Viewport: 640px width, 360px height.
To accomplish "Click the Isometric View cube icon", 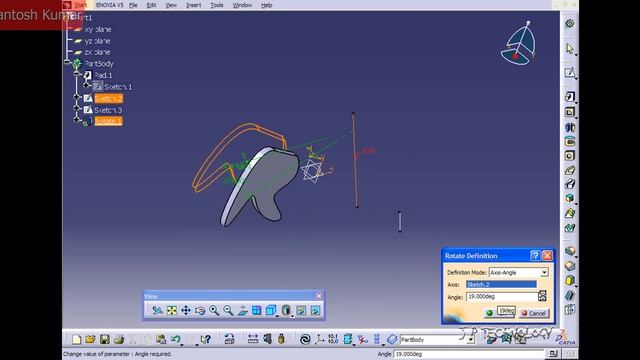I will tap(270, 311).
